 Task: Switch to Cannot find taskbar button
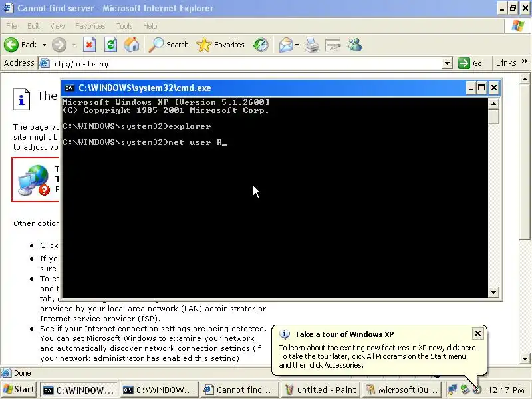click(239, 390)
